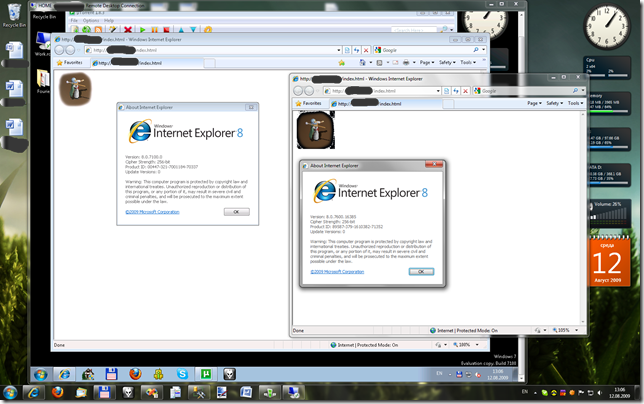Open search provider dropdown in front IE window
Viewport: 644px width, 404px height.
[x=583, y=91]
